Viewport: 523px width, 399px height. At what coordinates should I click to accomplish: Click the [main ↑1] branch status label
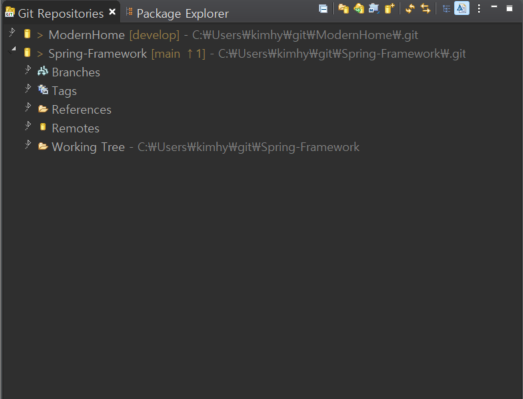coord(178,54)
